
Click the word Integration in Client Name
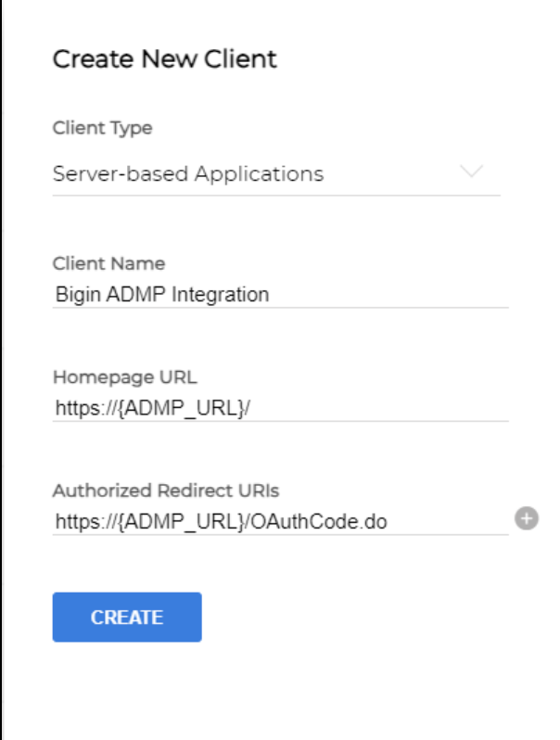click(x=226, y=296)
